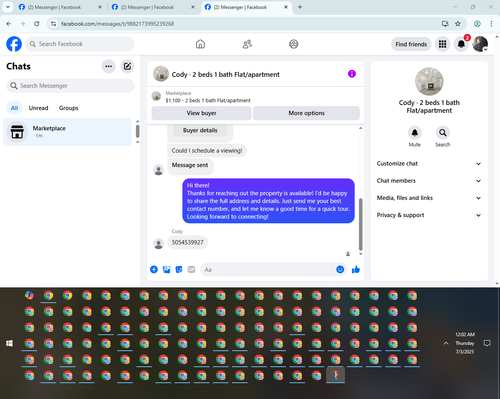Open more actions plus icon in composer
500x399 pixels.
[x=154, y=269]
